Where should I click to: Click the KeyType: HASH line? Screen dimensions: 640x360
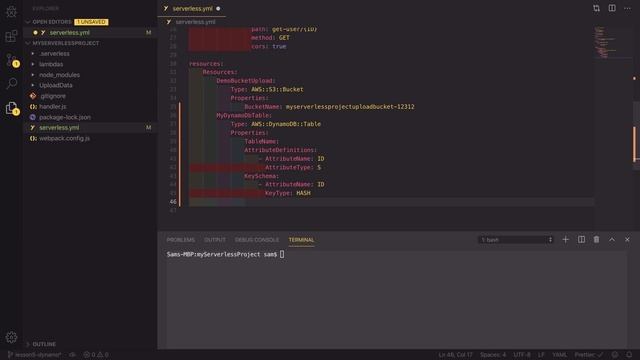[x=288, y=193]
